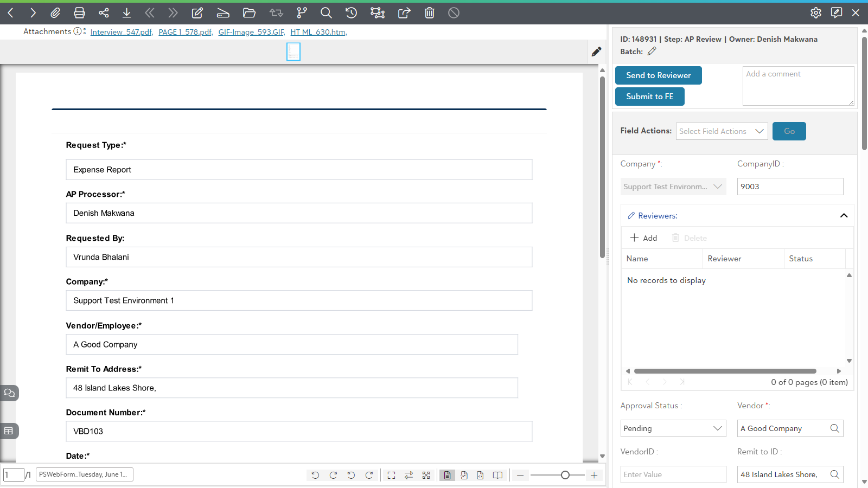The image size is (868, 488).
Task: Toggle the two-page book view mode
Action: coord(497,475)
